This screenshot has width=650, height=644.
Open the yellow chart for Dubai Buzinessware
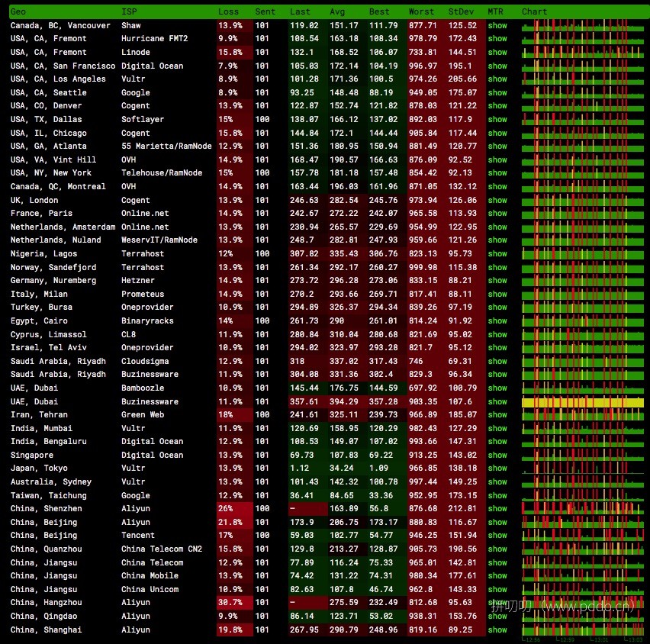(x=582, y=401)
